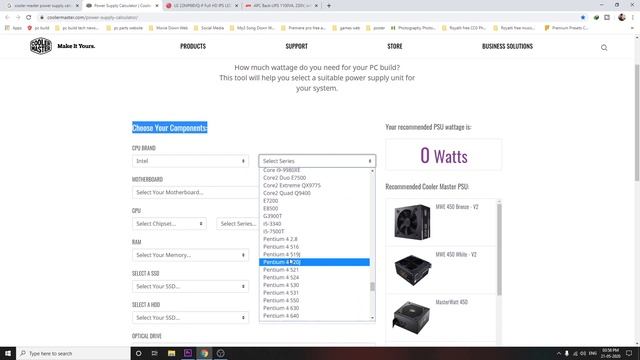
Task: Select Pentium 4 520J in the list
Action: (x=314, y=262)
